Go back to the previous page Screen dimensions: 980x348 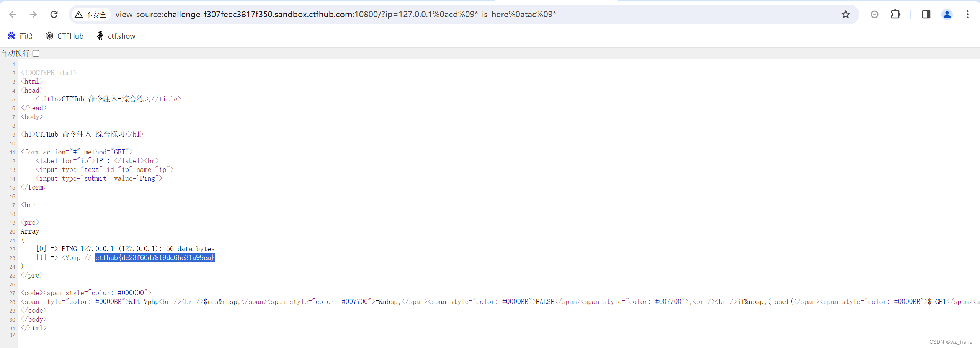[13, 15]
